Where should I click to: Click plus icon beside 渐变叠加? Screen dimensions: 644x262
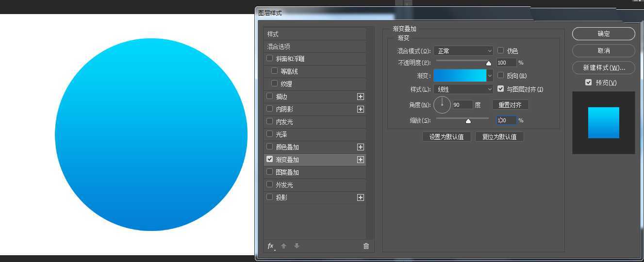coord(361,160)
